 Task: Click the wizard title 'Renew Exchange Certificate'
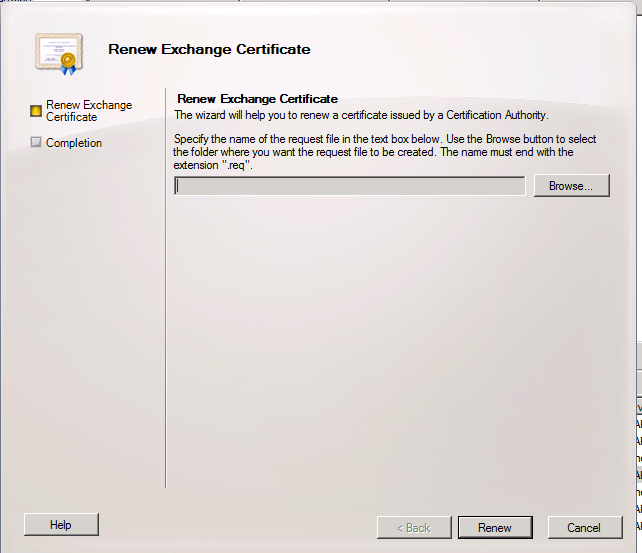point(209,49)
